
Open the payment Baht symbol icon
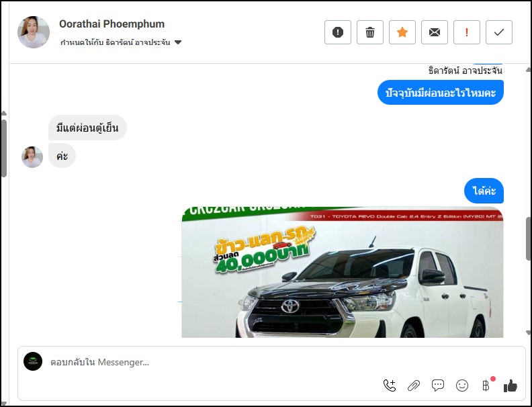point(486,386)
